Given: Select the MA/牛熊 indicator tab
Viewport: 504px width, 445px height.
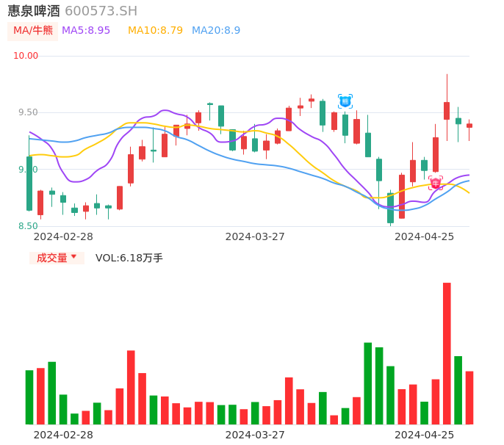Looking at the screenshot, I should 33,31.
